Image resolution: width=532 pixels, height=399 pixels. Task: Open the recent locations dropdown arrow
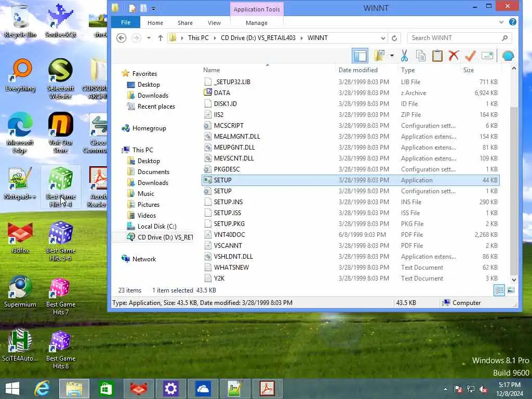pos(149,37)
